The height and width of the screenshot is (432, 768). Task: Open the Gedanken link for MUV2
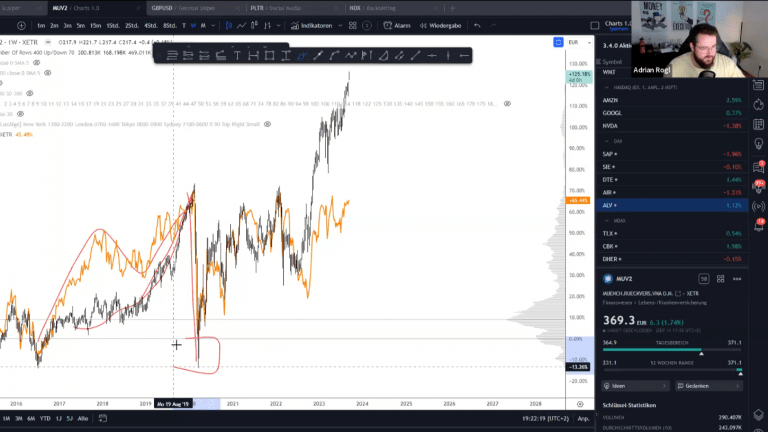click(x=709, y=386)
